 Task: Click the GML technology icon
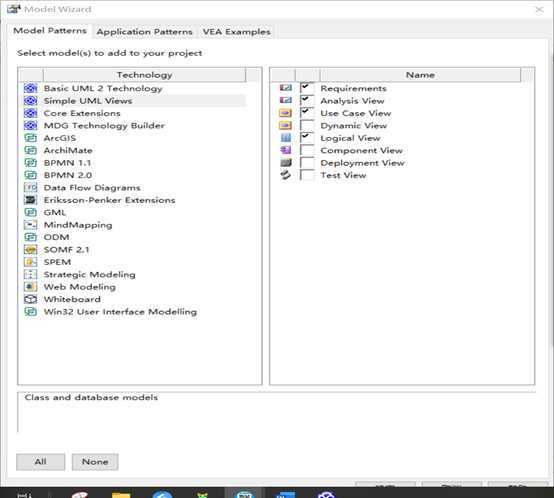click(x=30, y=212)
